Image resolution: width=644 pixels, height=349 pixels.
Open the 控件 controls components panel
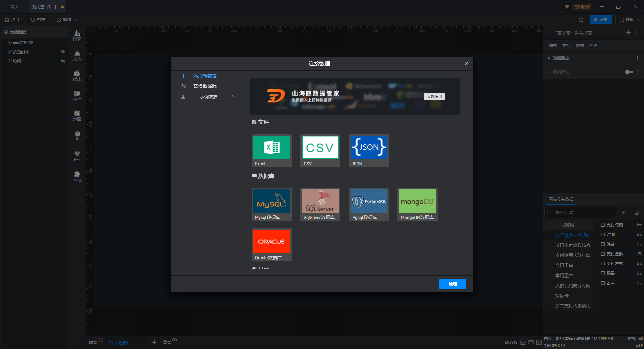tap(77, 96)
